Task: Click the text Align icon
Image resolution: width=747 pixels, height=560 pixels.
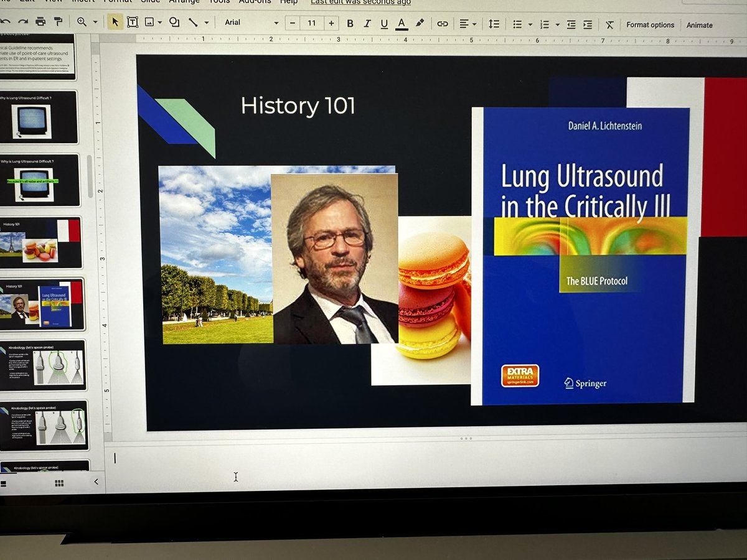Action: pos(464,24)
